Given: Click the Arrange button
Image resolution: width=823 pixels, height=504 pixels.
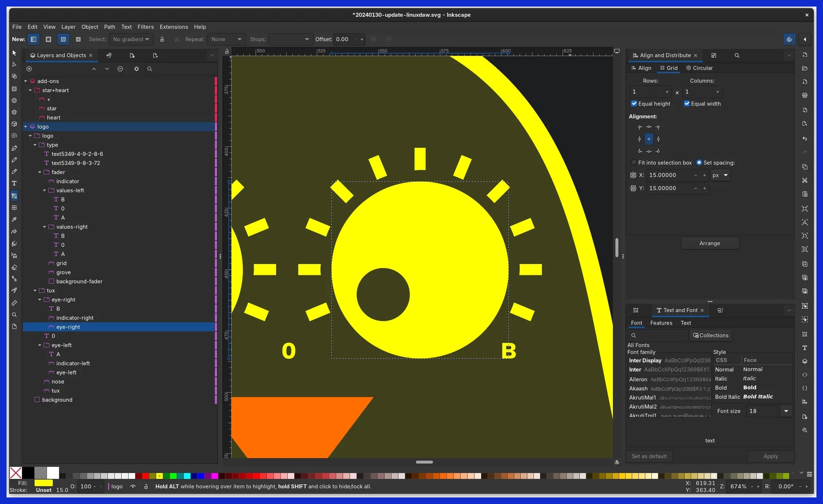Looking at the screenshot, I should [709, 243].
